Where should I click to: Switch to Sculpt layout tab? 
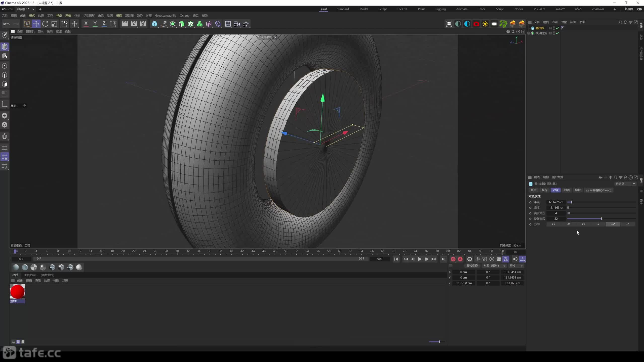pyautogui.click(x=383, y=9)
